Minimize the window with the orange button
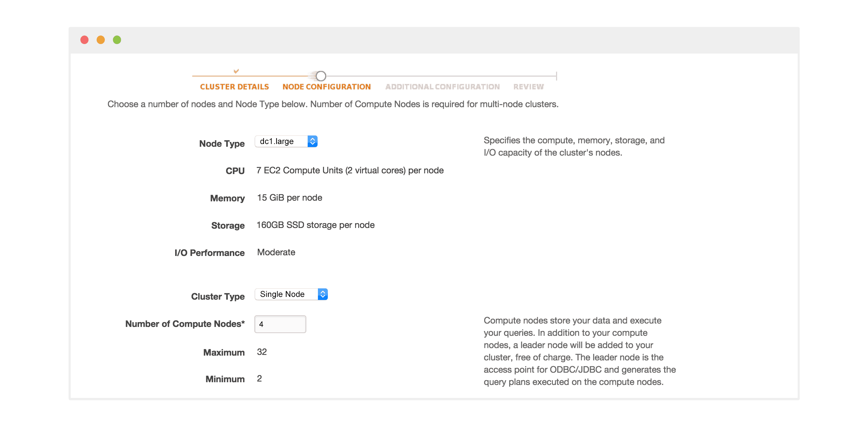The width and height of the screenshot is (868, 430). point(101,40)
